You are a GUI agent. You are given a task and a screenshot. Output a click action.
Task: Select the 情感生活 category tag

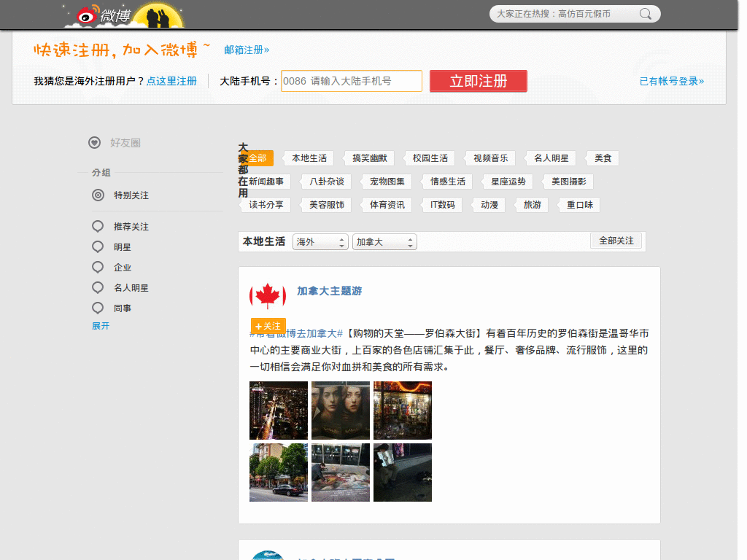click(x=448, y=182)
